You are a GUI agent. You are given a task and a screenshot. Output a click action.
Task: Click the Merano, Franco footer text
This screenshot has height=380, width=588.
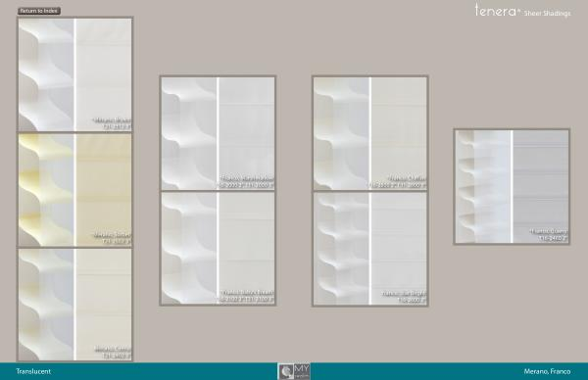pos(547,371)
